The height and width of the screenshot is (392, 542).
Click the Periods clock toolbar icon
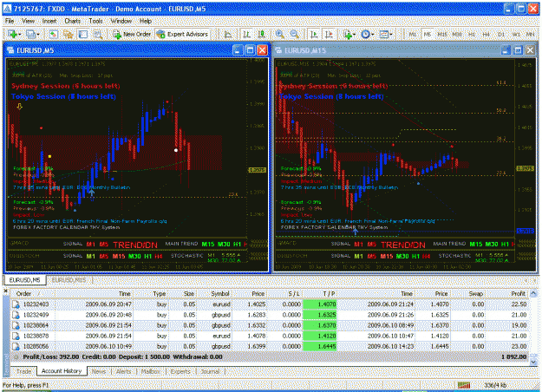click(x=365, y=34)
